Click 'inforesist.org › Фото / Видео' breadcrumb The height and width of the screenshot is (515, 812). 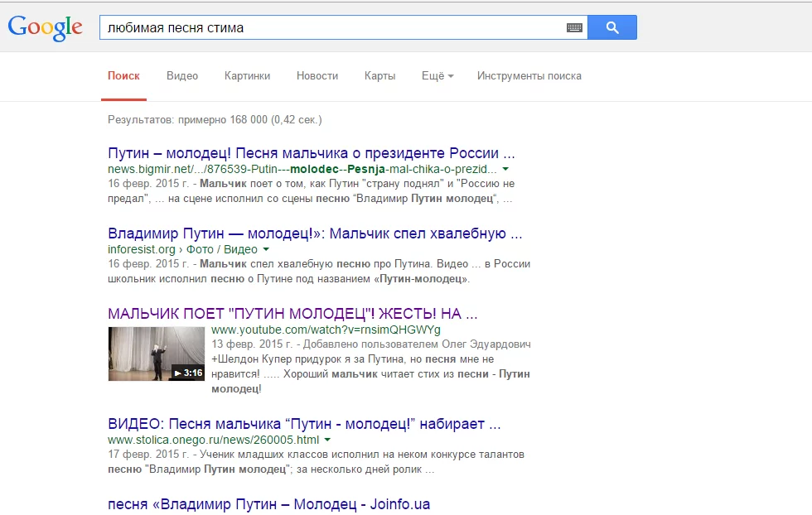pos(182,249)
